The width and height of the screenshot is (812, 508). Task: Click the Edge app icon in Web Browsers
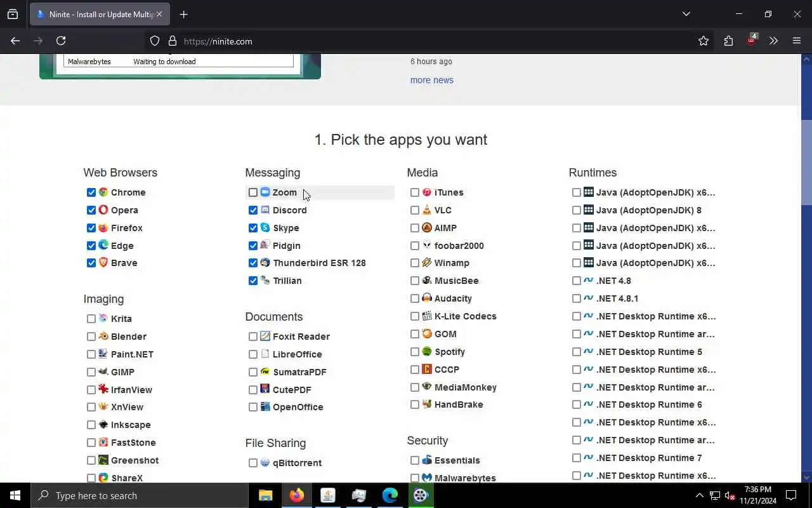pyautogui.click(x=103, y=245)
